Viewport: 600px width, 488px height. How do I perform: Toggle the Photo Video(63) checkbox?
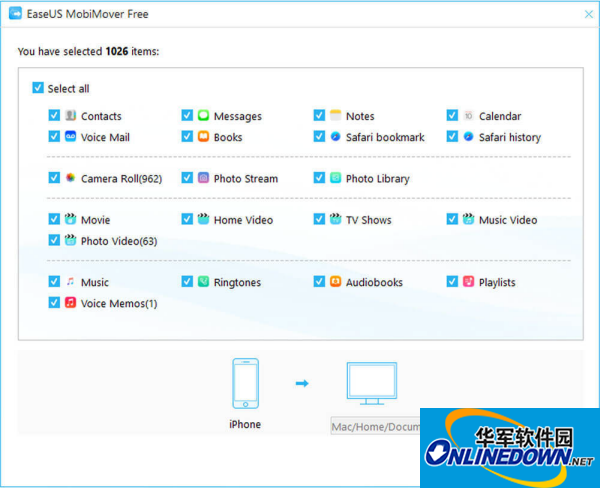click(54, 240)
